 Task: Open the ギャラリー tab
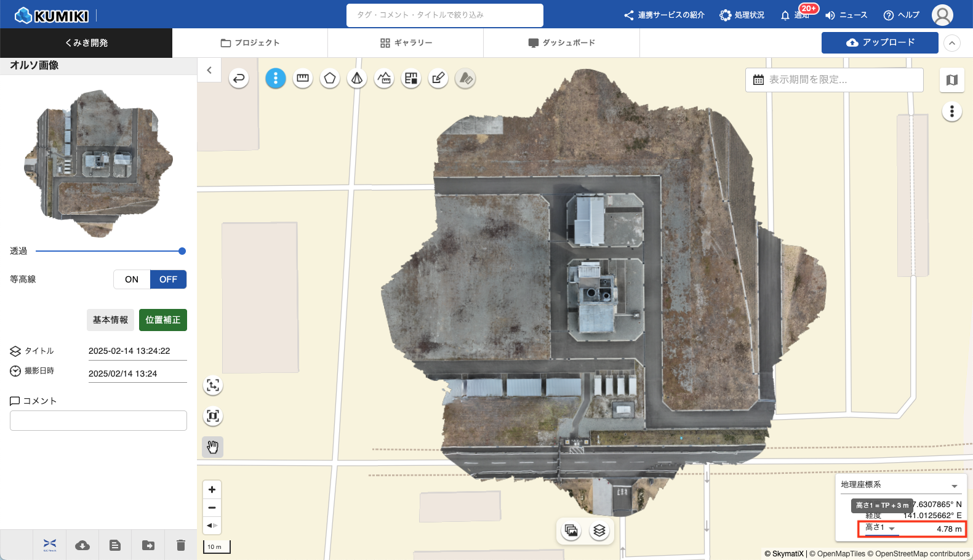coord(406,43)
